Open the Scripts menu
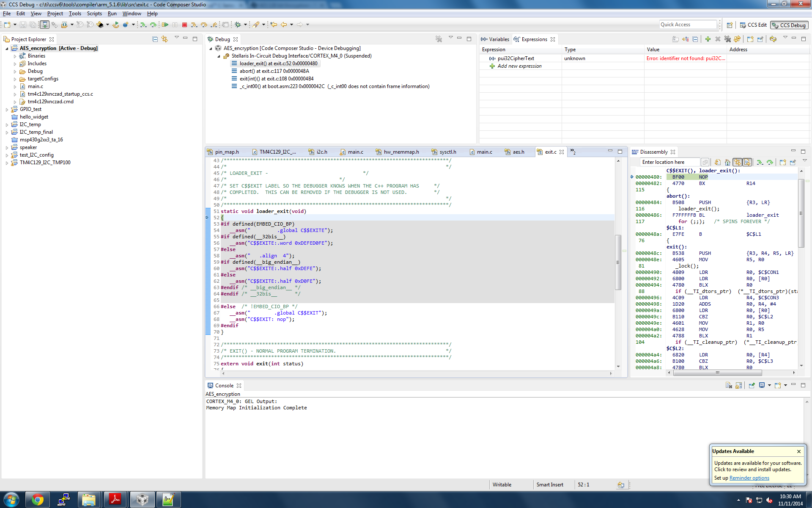This screenshot has width=812, height=508. click(94, 14)
